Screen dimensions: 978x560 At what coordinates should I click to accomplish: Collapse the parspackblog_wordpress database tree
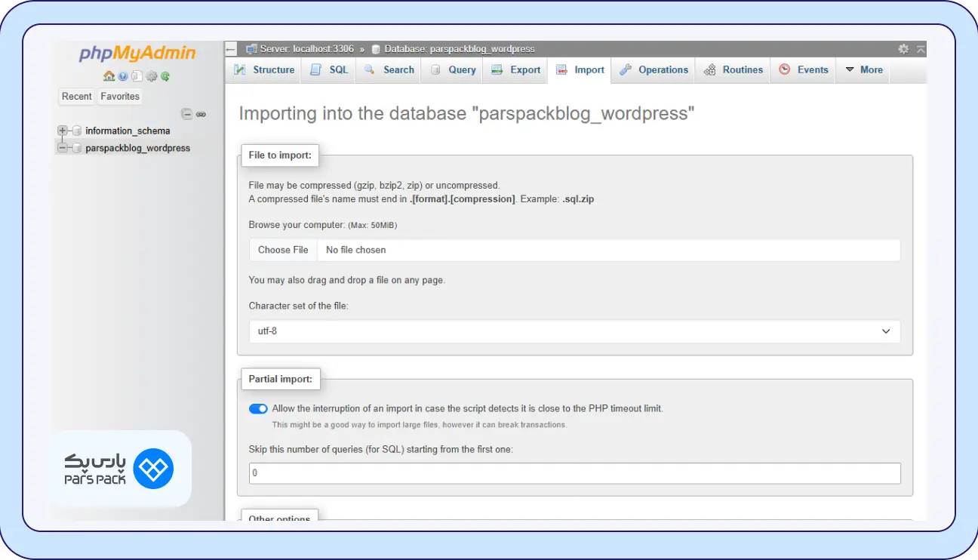(63, 148)
